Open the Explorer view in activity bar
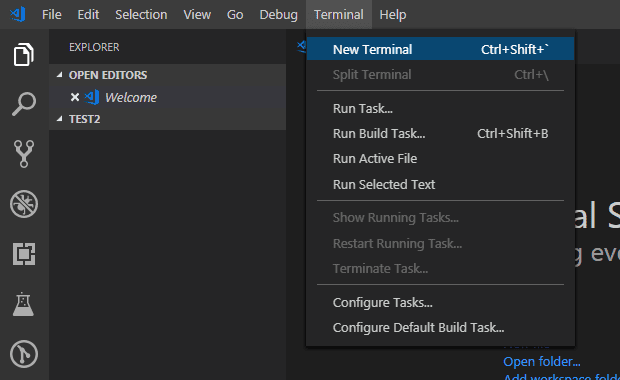This screenshot has width=620, height=380. coord(24,54)
